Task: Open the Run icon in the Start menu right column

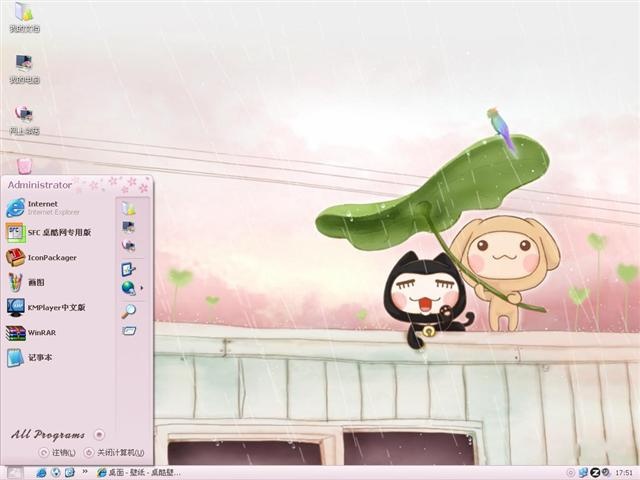Action: [x=129, y=330]
